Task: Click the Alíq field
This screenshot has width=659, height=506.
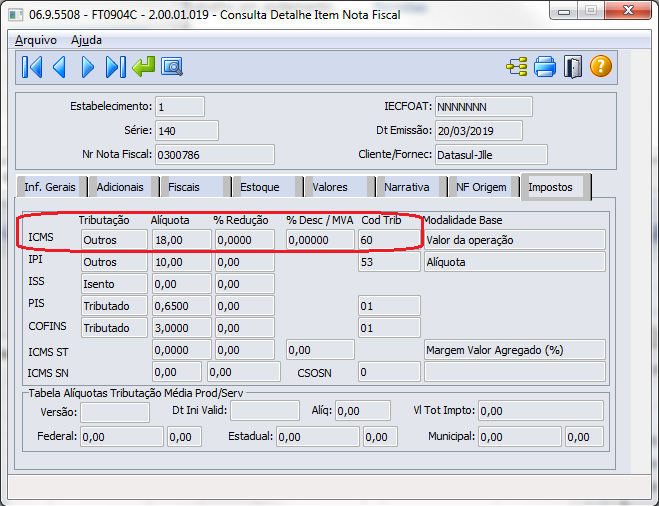Action: point(363,411)
